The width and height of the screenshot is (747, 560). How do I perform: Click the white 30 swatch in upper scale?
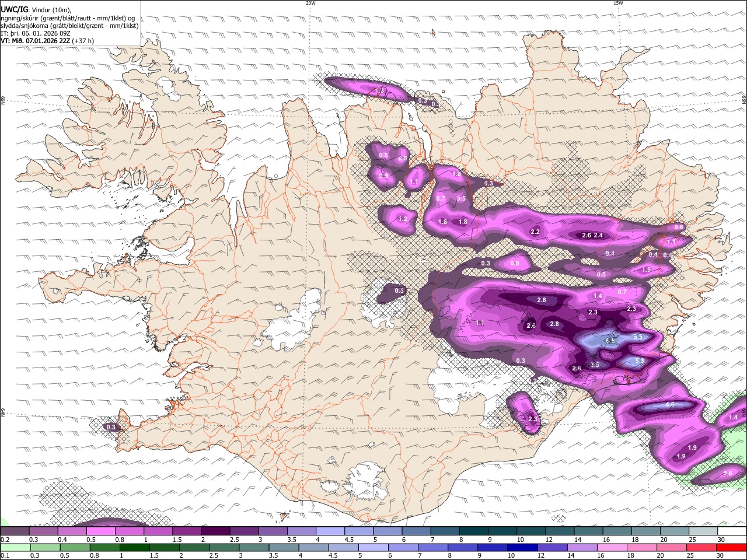pos(731,531)
